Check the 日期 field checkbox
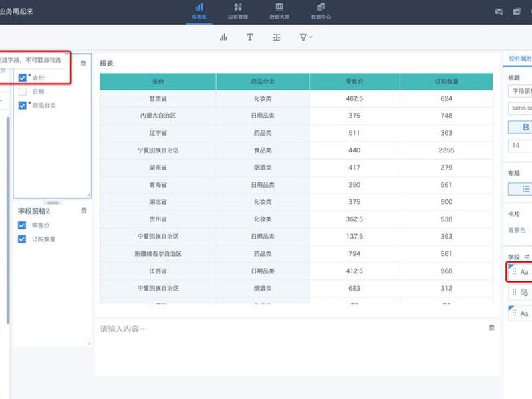 [x=23, y=92]
